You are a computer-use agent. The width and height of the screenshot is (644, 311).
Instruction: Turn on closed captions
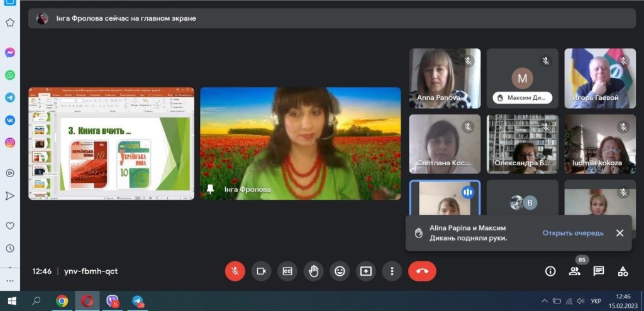point(287,271)
